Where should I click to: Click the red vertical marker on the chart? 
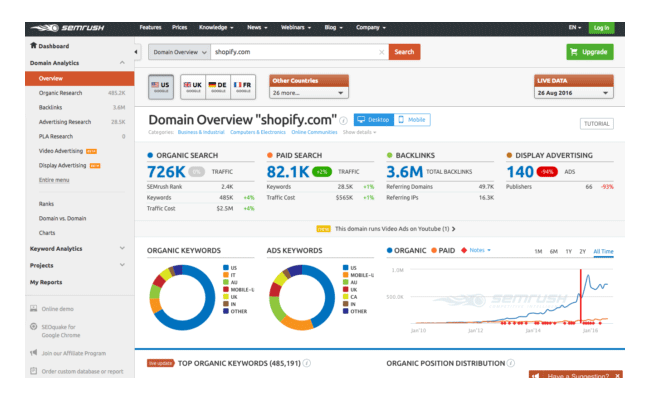click(x=580, y=296)
